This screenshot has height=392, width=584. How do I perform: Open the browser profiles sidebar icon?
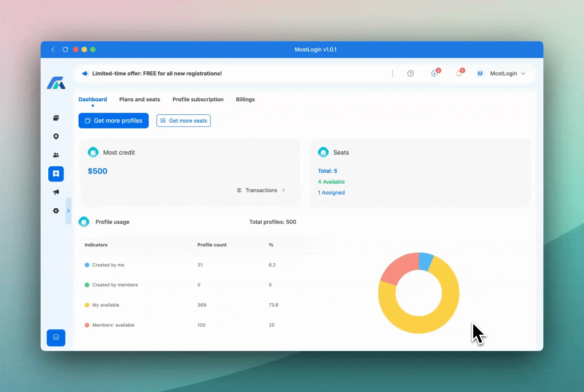pyautogui.click(x=56, y=118)
